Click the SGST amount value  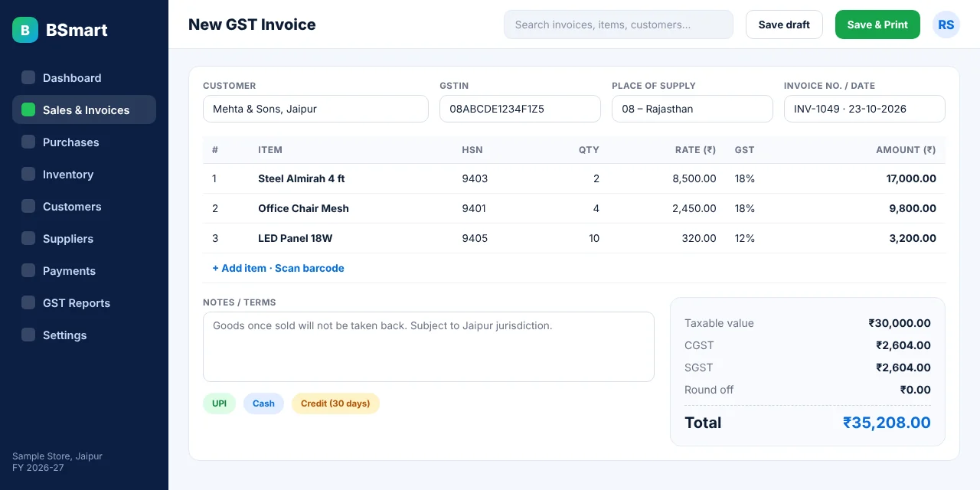pyautogui.click(x=903, y=367)
